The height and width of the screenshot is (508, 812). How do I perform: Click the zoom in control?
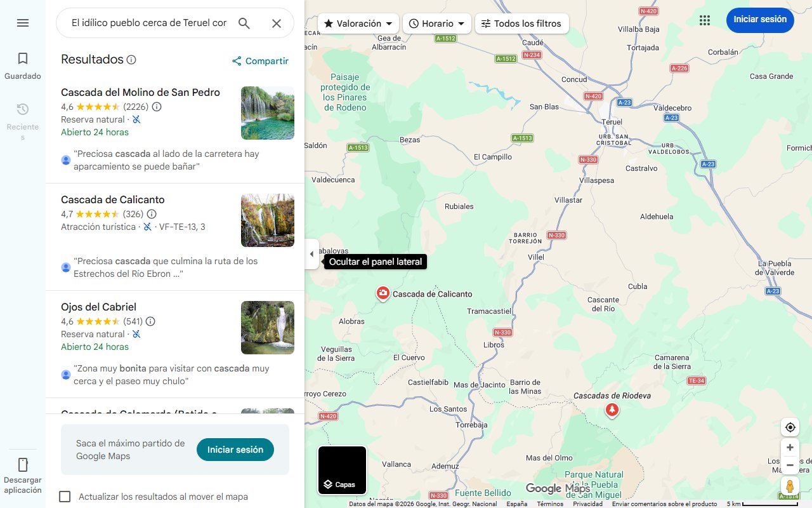pos(789,447)
